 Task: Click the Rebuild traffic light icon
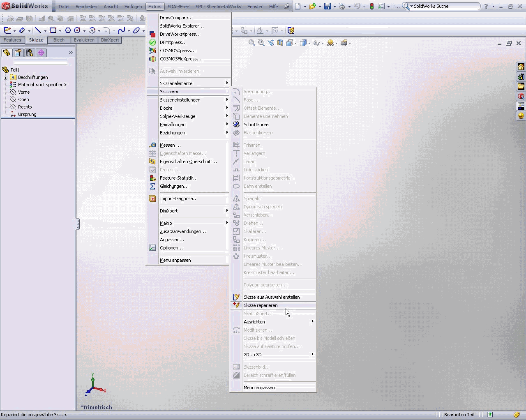click(372, 6)
